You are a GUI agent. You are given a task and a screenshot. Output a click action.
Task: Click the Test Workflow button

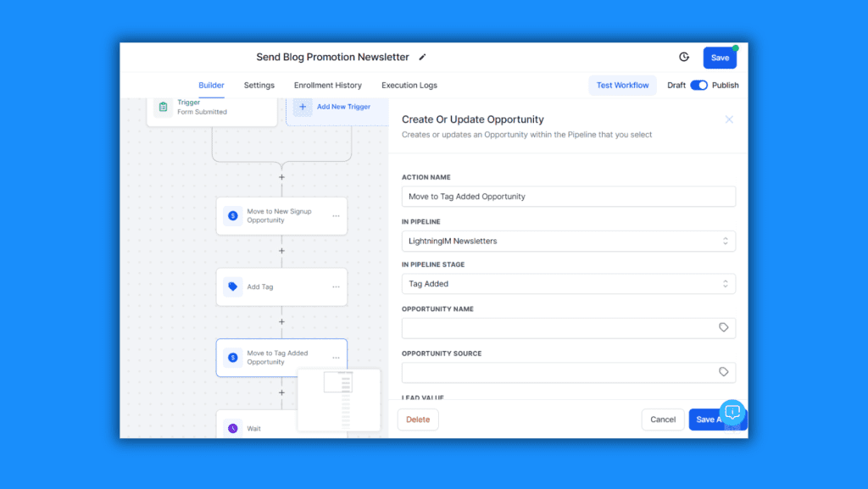622,85
